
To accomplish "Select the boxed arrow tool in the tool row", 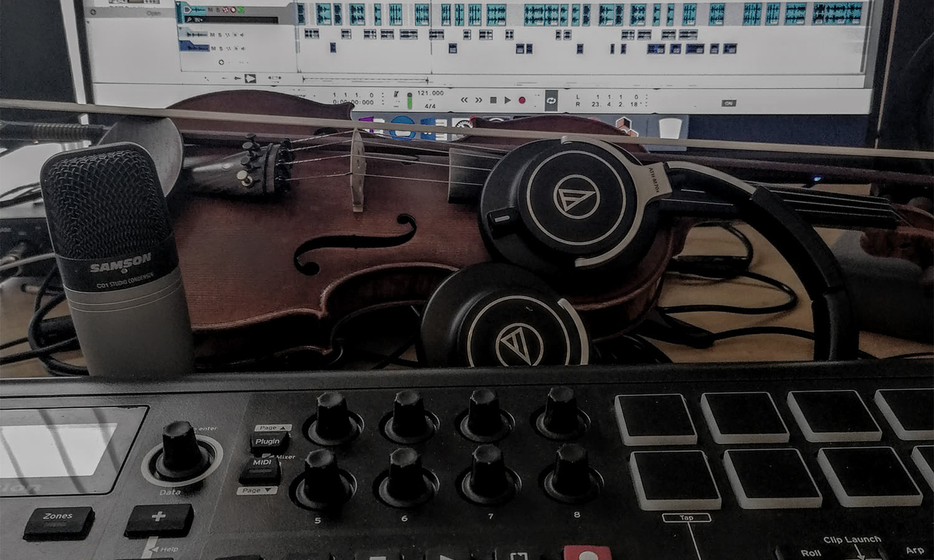I will tap(250, 78).
